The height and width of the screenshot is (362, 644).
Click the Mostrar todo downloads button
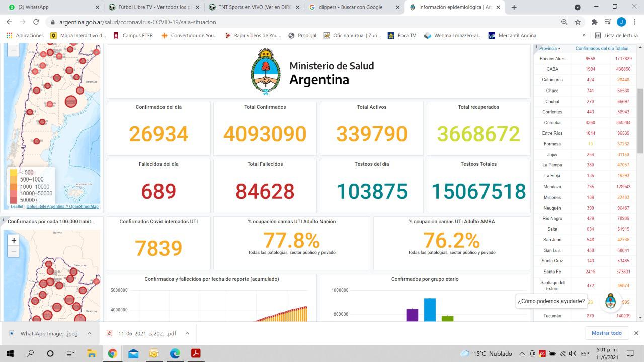point(606,333)
